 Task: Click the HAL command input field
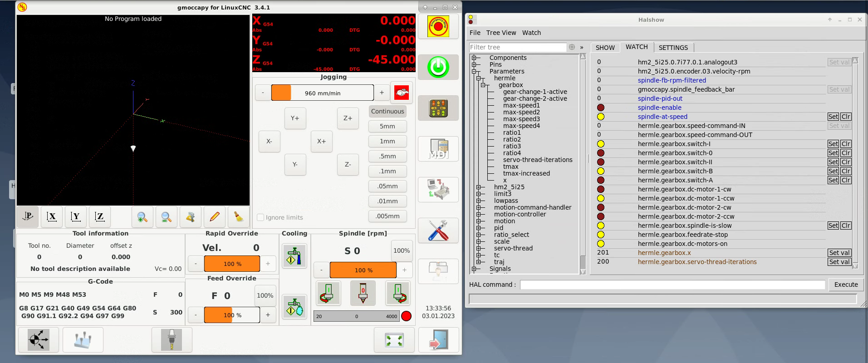(x=672, y=285)
